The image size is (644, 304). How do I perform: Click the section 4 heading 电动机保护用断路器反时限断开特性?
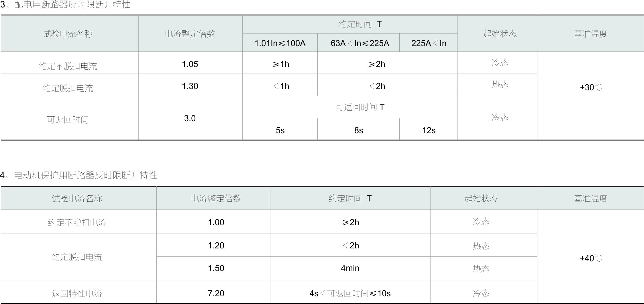click(x=78, y=175)
